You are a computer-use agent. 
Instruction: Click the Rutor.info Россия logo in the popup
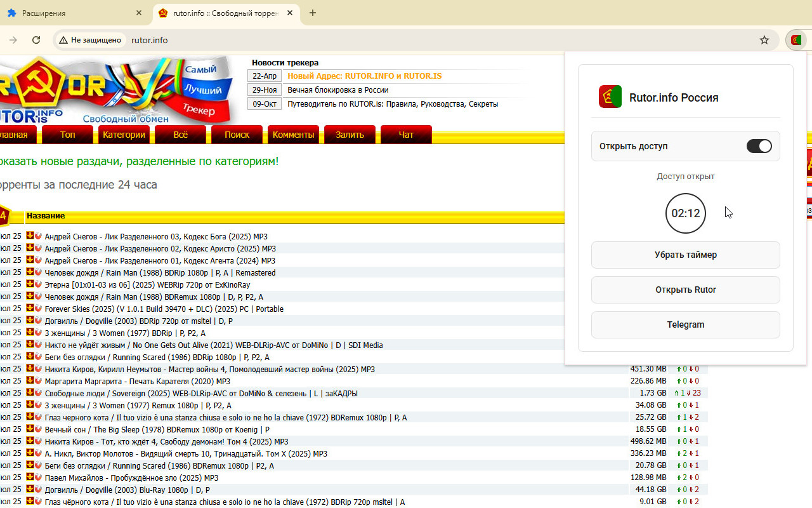click(x=610, y=97)
